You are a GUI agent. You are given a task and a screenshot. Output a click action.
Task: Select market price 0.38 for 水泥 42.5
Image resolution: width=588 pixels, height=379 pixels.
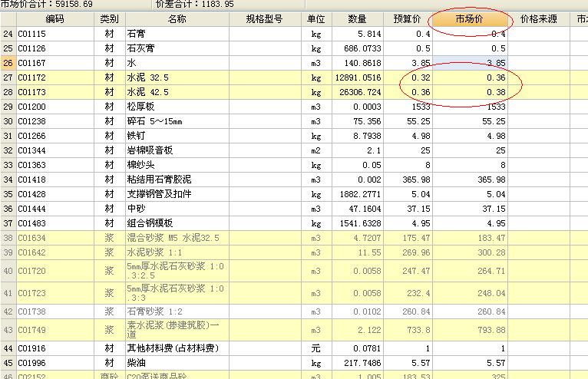point(470,92)
